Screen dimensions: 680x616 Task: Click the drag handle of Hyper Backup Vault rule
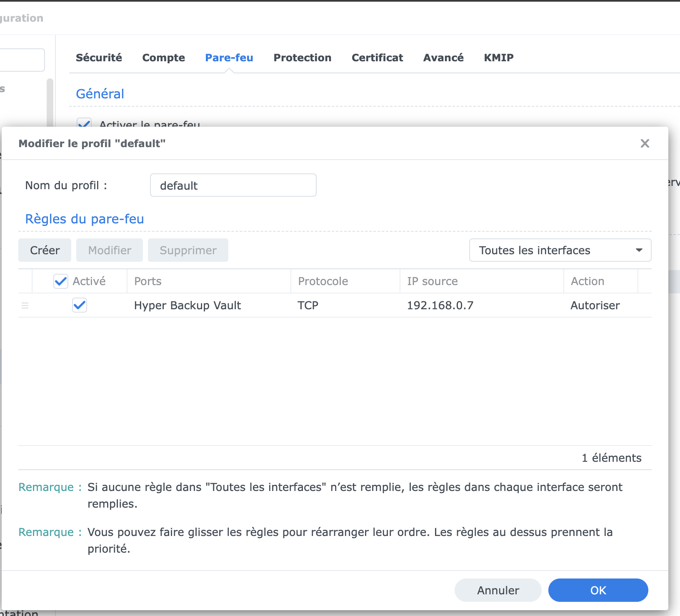tap(25, 305)
